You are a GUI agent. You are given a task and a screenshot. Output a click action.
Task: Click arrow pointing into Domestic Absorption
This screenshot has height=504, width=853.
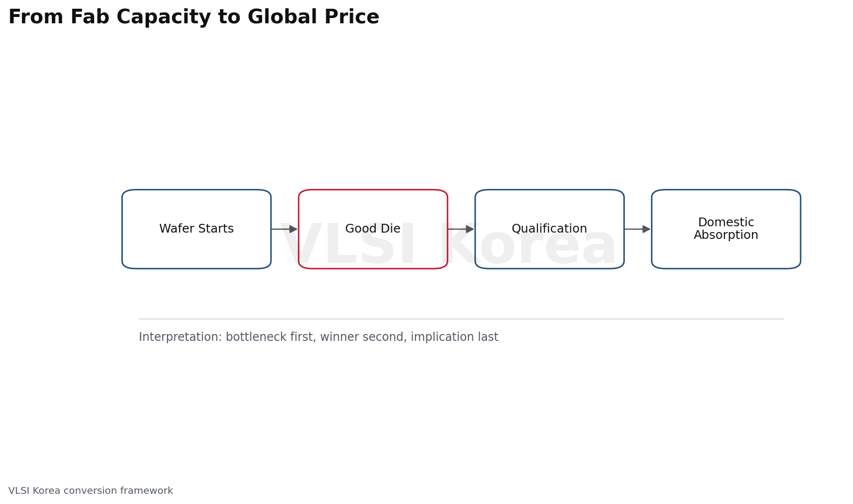637,229
